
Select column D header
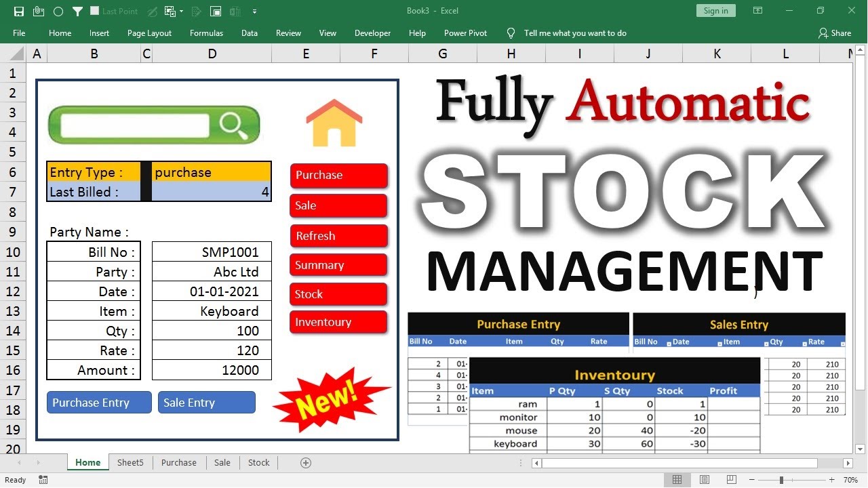(x=212, y=54)
